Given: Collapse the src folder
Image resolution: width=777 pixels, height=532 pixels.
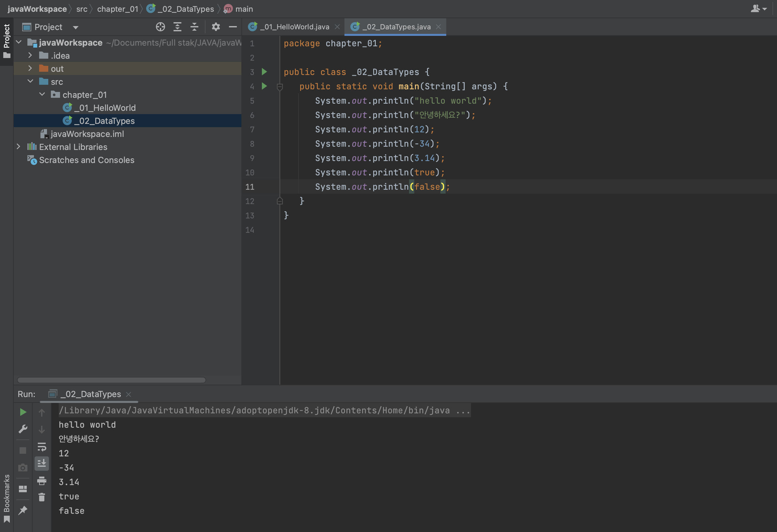Looking at the screenshot, I should 30,81.
